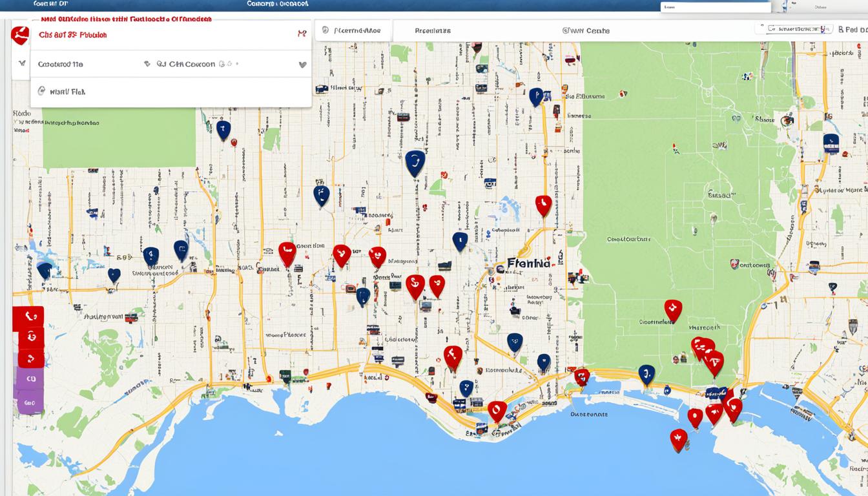868x496 pixels.
Task: Click the white search field in the top bar
Action: [x=715, y=7]
